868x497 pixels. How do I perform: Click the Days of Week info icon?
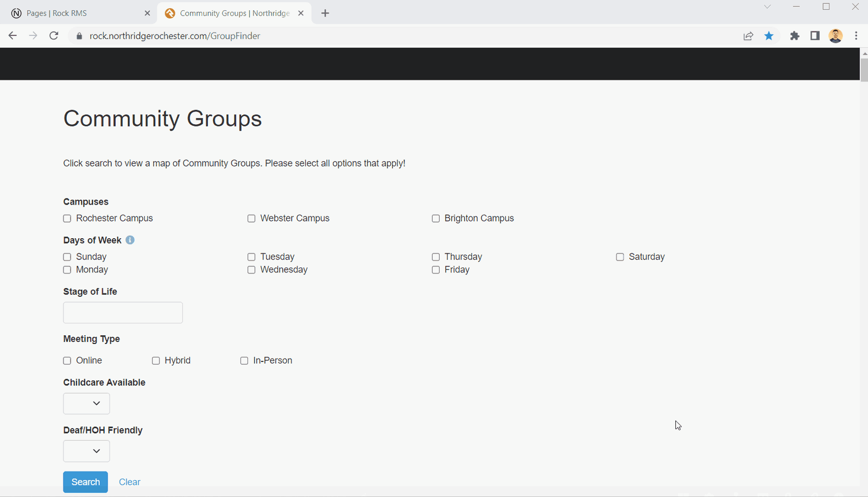(x=130, y=240)
